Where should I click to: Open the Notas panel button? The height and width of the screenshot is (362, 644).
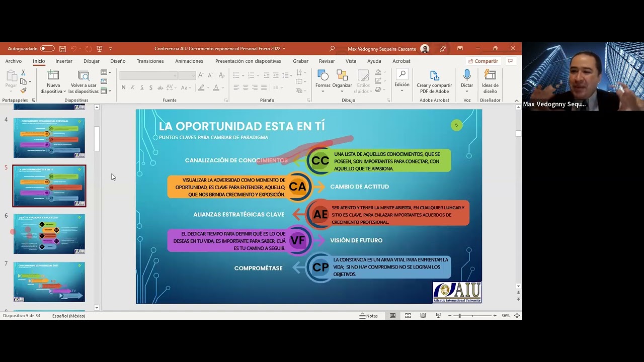coord(369,315)
